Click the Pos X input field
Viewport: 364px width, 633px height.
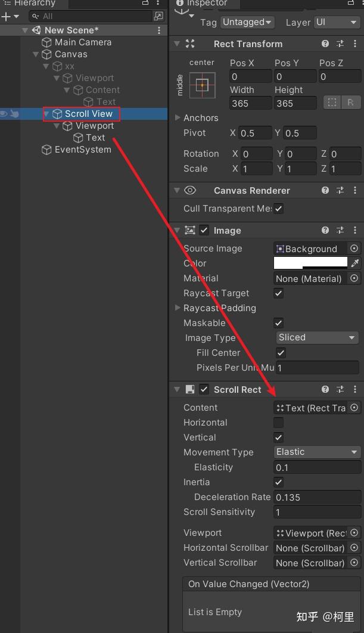click(250, 76)
